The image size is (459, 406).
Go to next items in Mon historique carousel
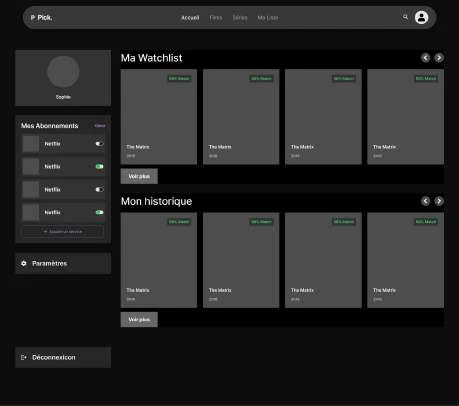coord(439,201)
